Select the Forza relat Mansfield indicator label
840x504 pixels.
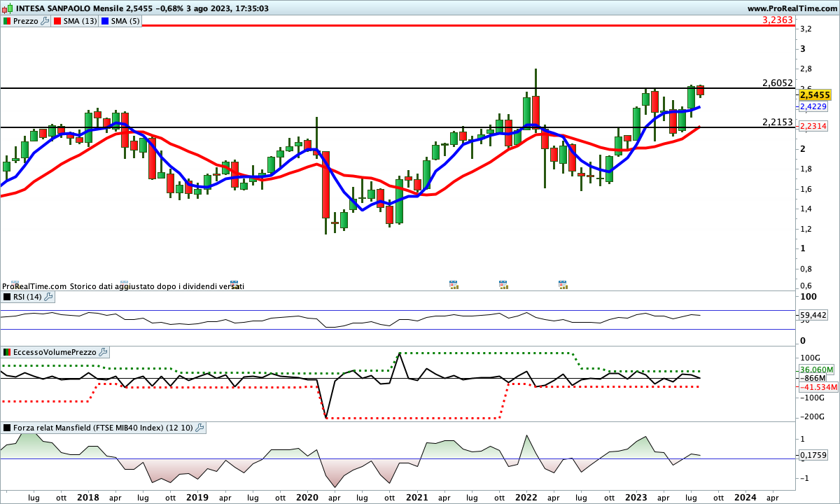(x=103, y=428)
